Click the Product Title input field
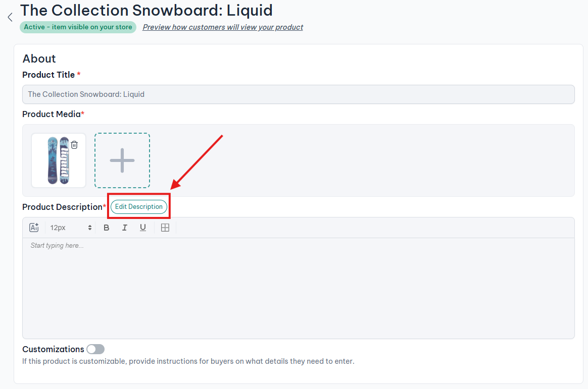This screenshot has width=588, height=389. pos(298,94)
